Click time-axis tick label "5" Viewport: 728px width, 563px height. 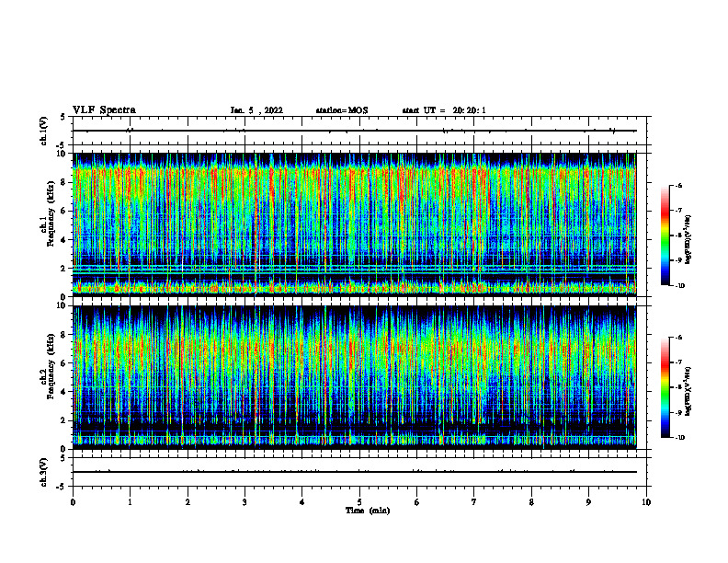pos(359,502)
